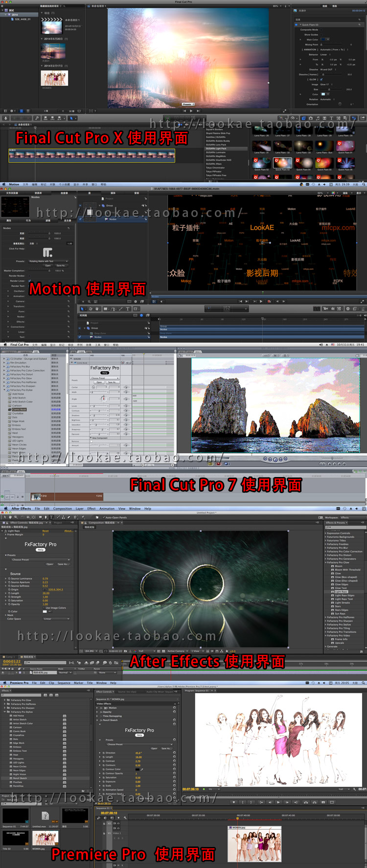Open Marker menu in Premiere Pro
Screen dimensions: 367x868
(79, 683)
